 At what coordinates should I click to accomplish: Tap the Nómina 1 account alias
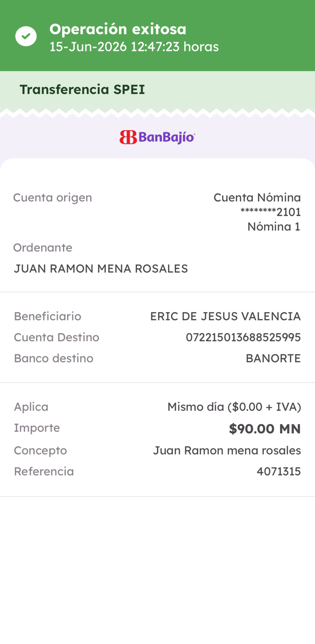pos(274,227)
